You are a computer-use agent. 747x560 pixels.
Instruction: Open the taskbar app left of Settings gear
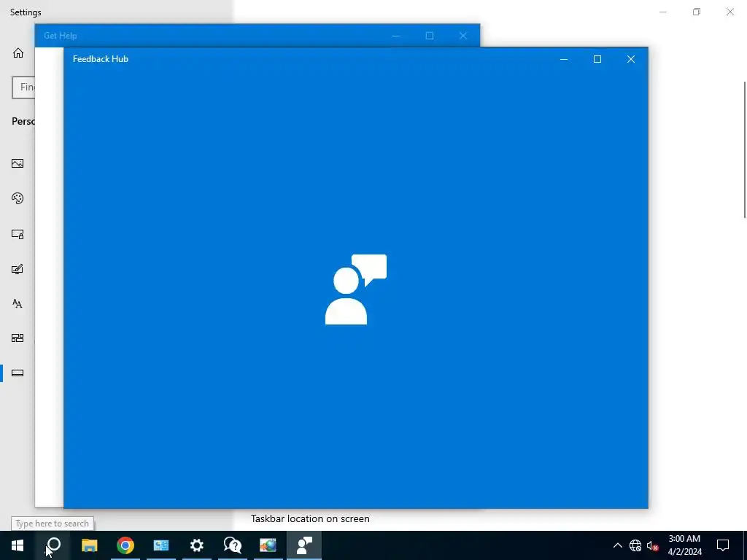(x=161, y=545)
